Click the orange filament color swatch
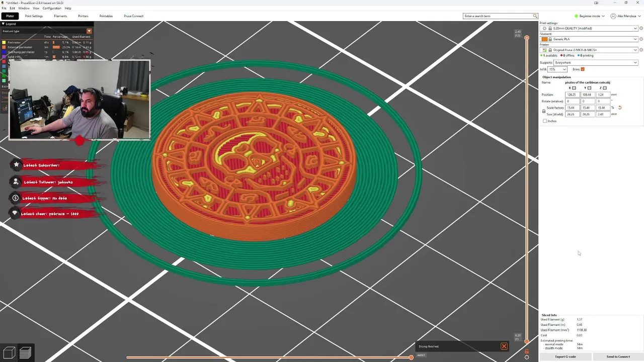 544,39
